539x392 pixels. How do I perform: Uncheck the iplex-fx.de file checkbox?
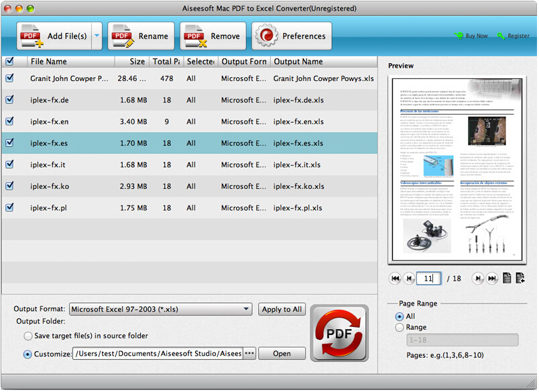pos(9,100)
